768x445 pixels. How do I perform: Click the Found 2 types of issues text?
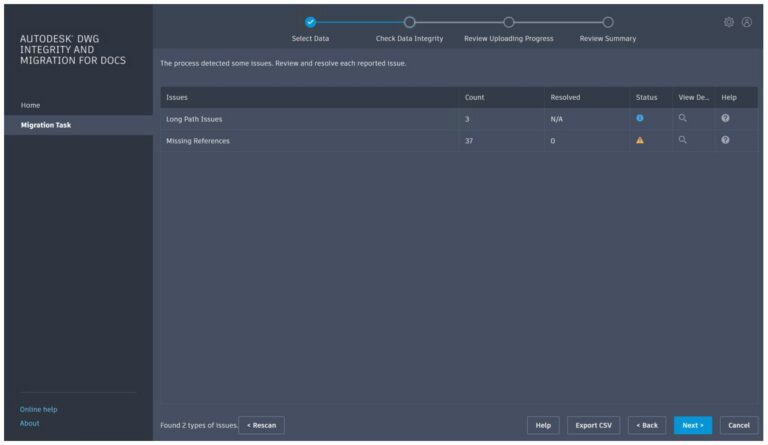point(199,425)
